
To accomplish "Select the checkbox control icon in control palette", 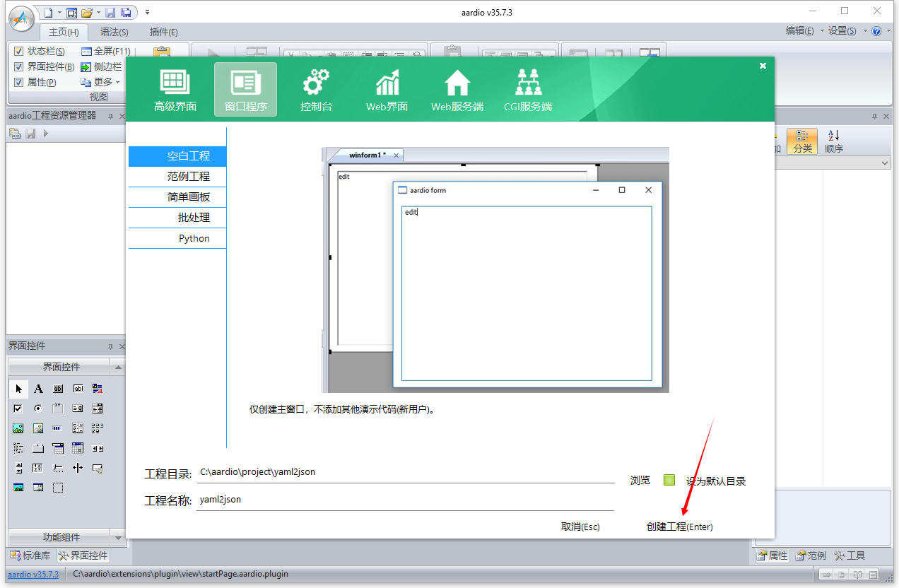I will point(18,408).
